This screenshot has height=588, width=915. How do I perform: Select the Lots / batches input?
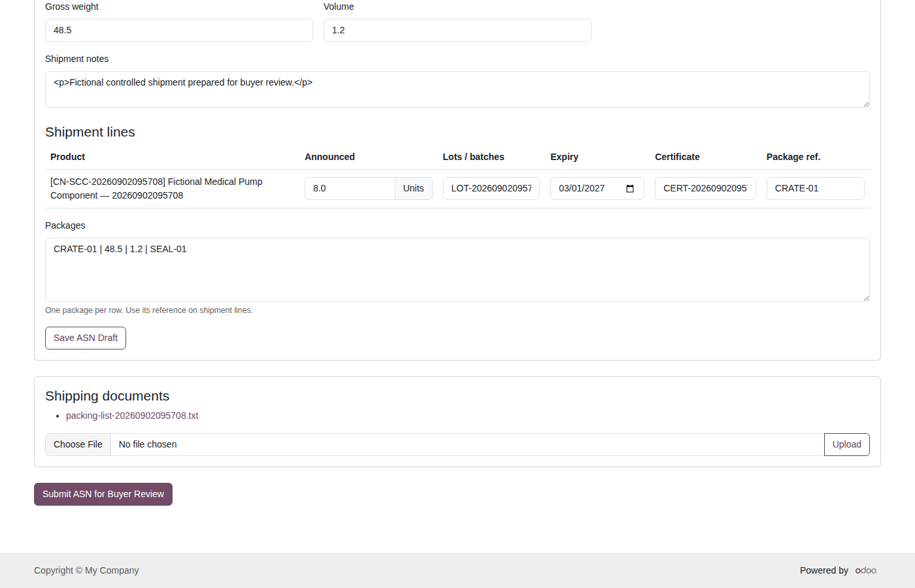click(491, 188)
